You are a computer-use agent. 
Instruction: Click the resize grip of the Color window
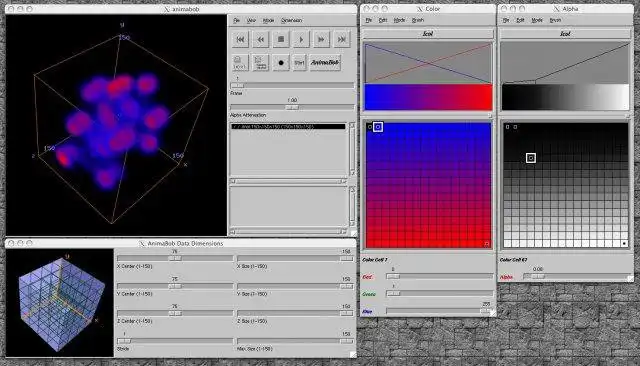493,313
